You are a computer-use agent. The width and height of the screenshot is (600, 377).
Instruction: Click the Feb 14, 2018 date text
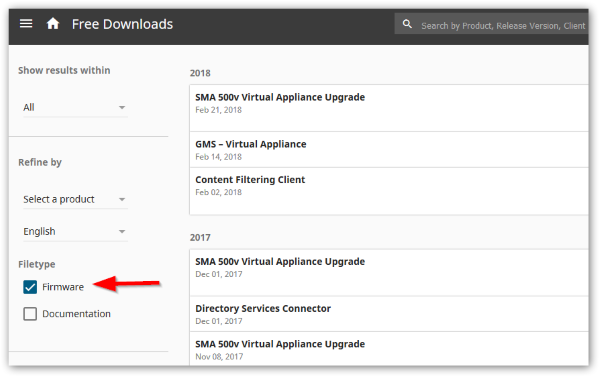point(218,157)
